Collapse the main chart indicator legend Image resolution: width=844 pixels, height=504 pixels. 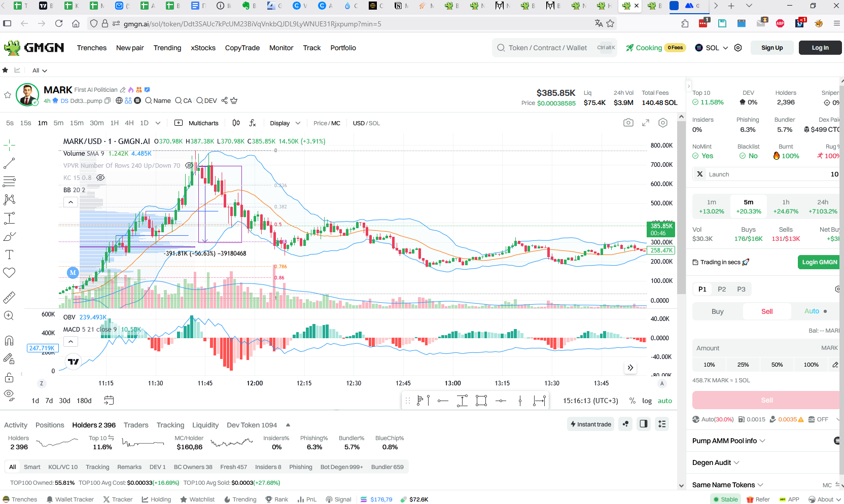click(x=71, y=202)
